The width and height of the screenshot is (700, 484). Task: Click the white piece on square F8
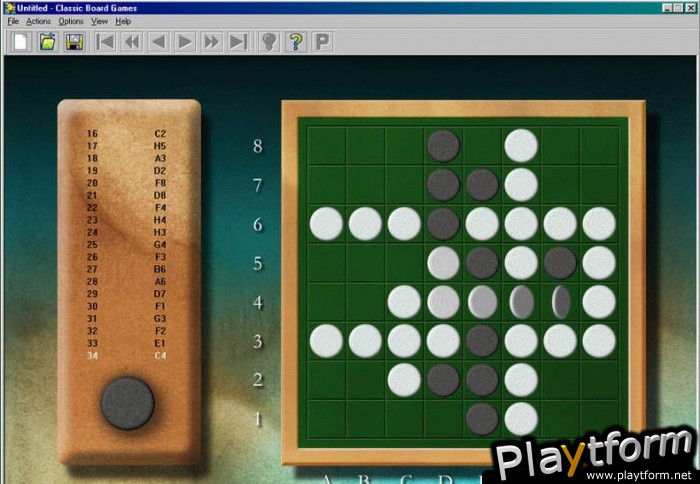point(521,146)
